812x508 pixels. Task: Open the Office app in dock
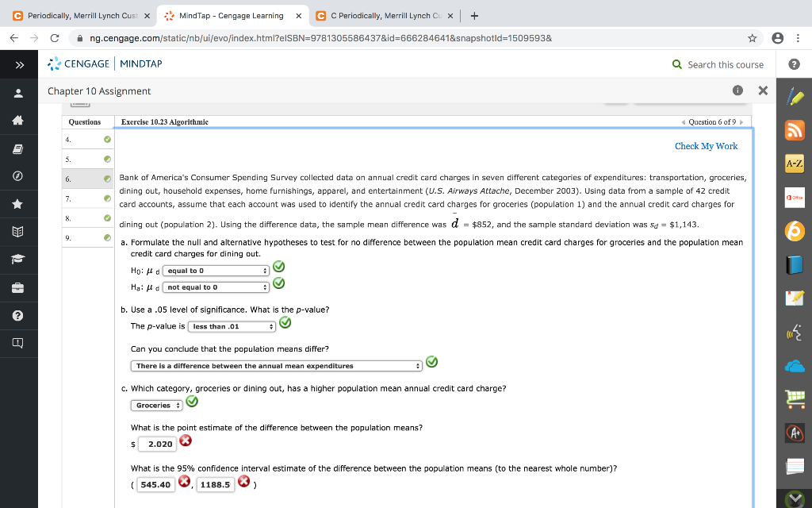pos(795,198)
